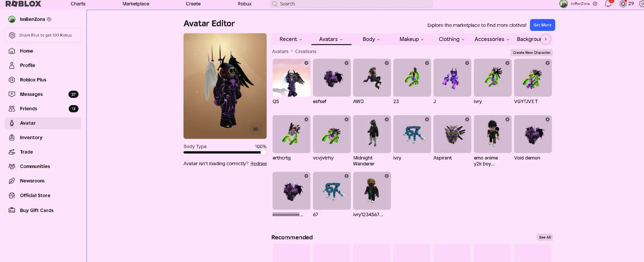Viewport: 644px width, 262px height.
Task: Click the Newsroom sidebar icon
Action: 12,181
